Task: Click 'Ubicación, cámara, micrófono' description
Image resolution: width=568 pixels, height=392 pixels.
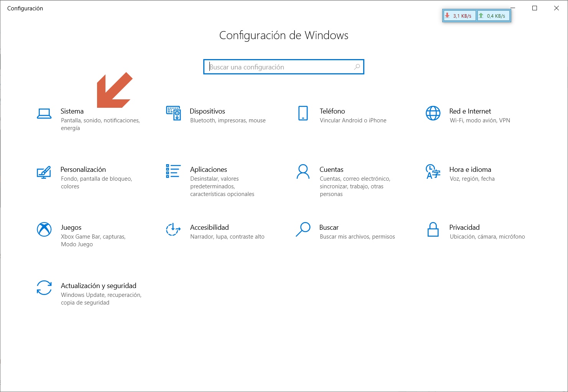Action: [487, 237]
